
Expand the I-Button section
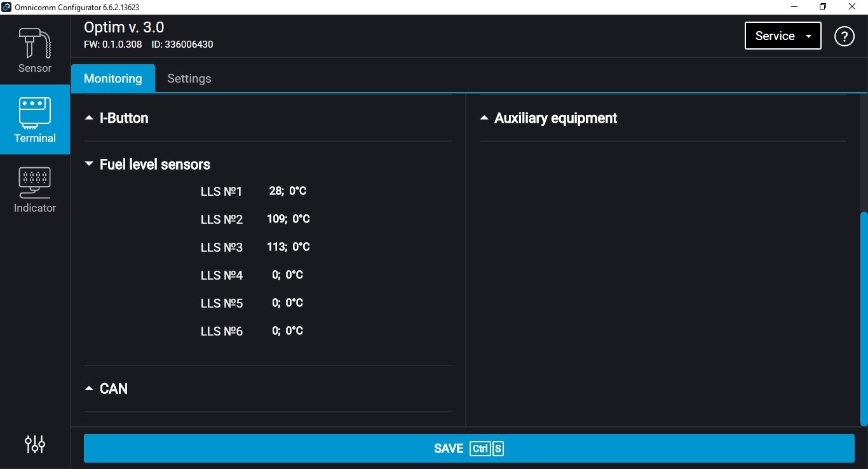(117, 118)
